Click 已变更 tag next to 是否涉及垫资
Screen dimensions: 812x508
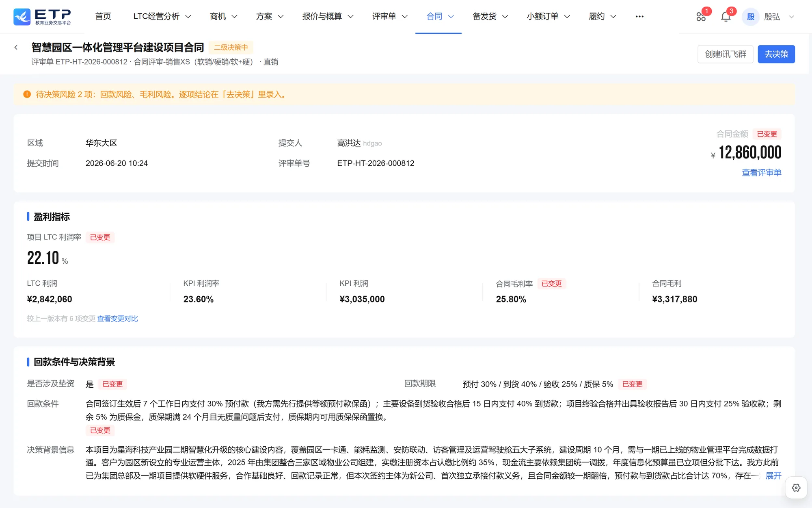pos(112,384)
